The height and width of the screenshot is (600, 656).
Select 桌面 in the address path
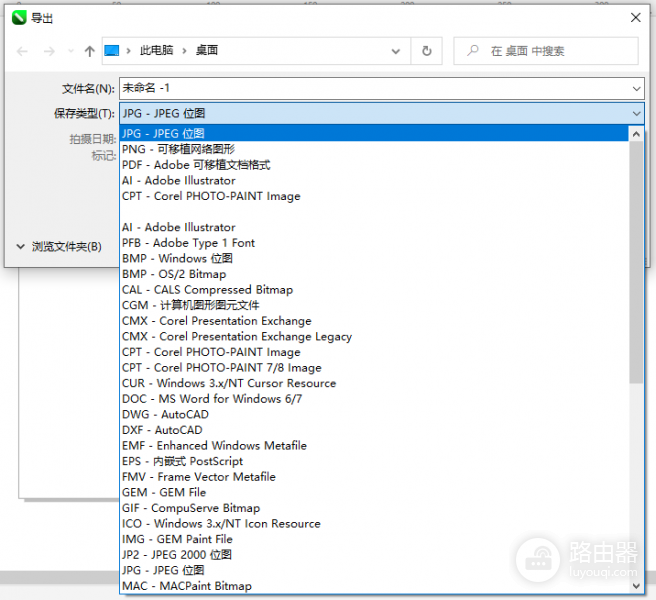pyautogui.click(x=207, y=51)
